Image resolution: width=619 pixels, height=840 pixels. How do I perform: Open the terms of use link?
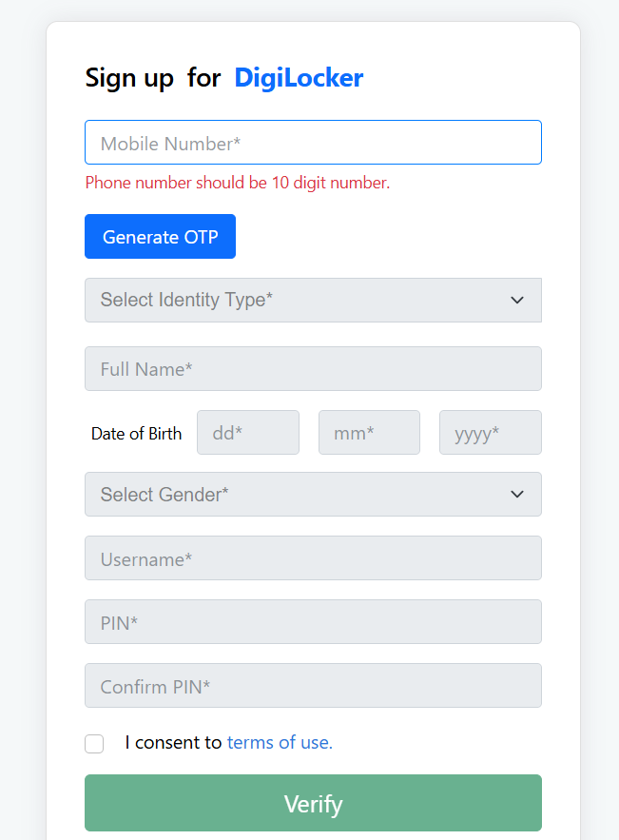[x=280, y=743]
